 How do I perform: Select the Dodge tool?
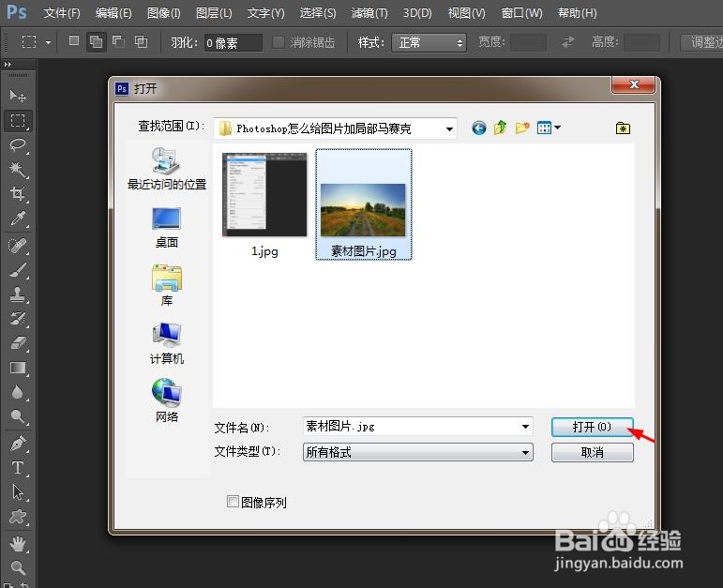(18, 416)
